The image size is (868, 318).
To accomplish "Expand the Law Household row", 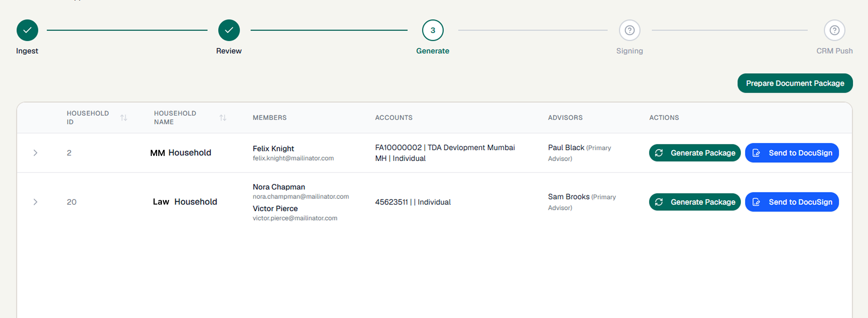I will 35,202.
